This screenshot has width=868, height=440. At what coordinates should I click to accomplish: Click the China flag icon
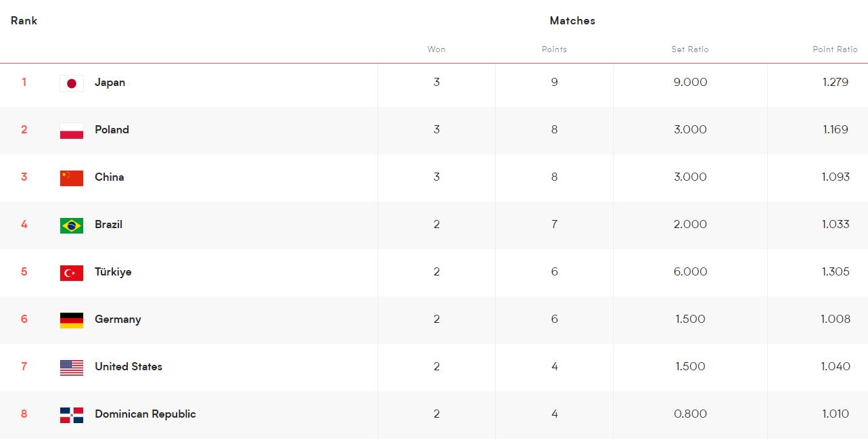[71, 178]
